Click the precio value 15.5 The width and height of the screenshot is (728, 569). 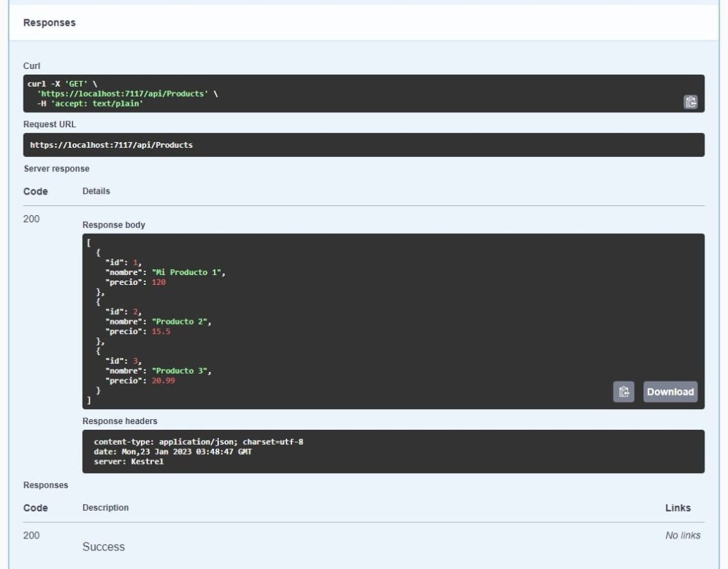coord(161,331)
